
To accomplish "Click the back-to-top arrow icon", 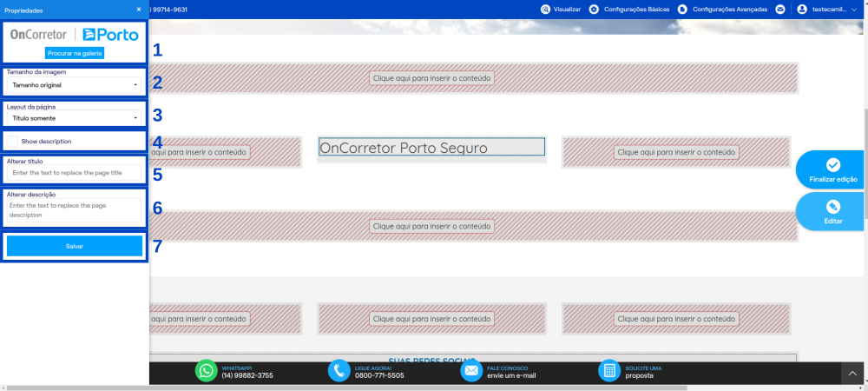I will point(852,374).
